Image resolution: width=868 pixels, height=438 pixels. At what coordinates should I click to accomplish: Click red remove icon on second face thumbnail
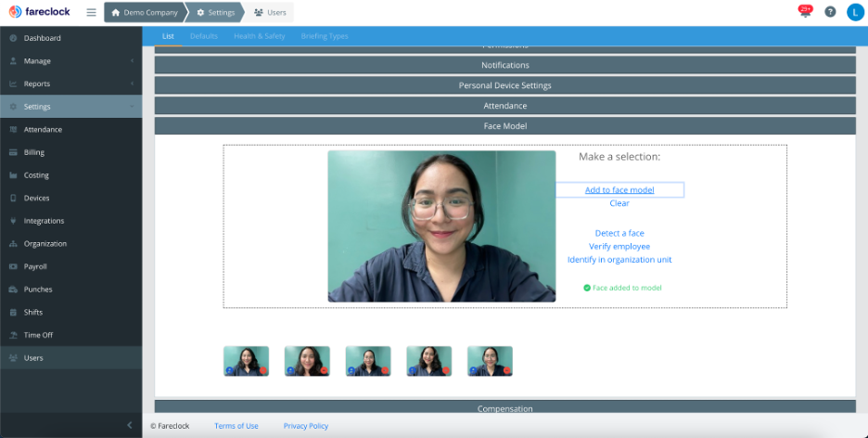[x=324, y=370]
